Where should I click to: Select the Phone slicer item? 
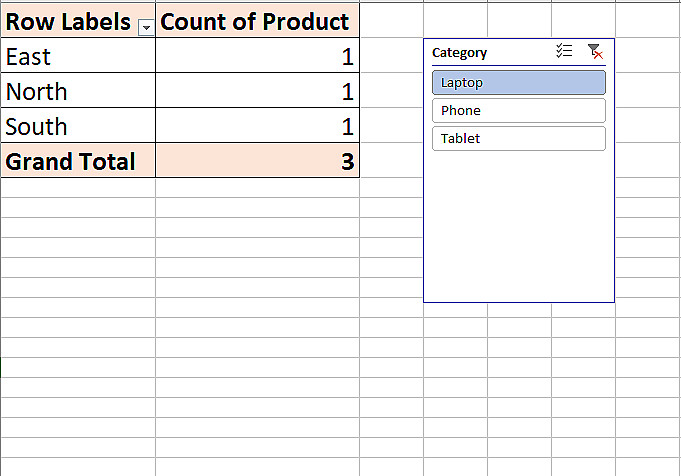coord(519,110)
